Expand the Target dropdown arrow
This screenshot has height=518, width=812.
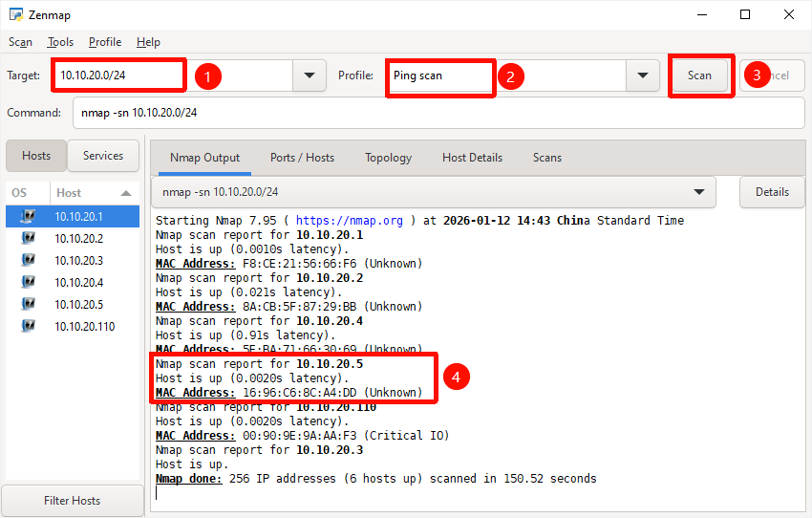pos(309,76)
